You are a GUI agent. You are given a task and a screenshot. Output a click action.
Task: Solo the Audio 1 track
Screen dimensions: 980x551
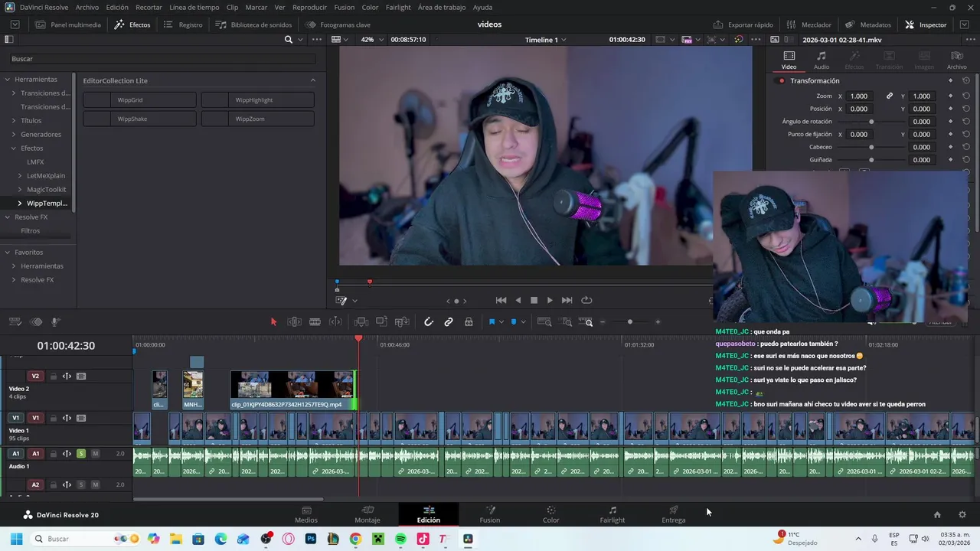(x=81, y=454)
